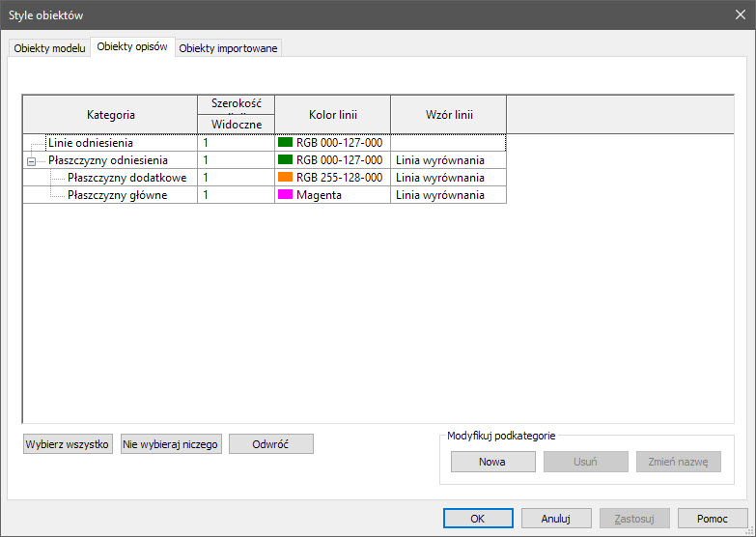The height and width of the screenshot is (537, 756).
Task: Open the Obiekty importowane tab
Action: pos(229,48)
